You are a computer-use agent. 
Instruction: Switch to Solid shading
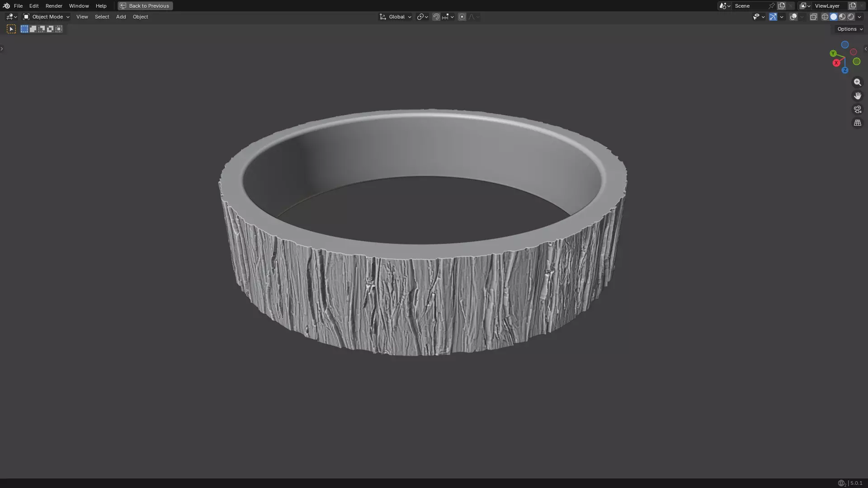834,17
